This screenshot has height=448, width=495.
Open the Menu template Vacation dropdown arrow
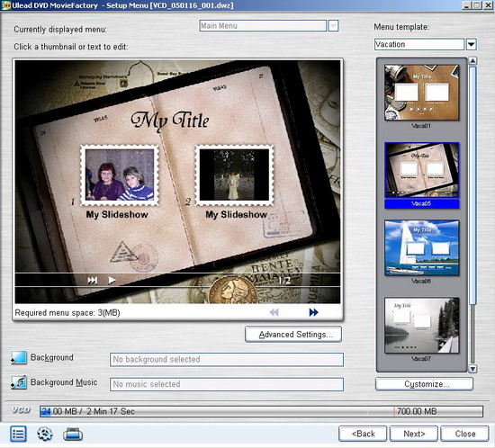click(x=472, y=44)
